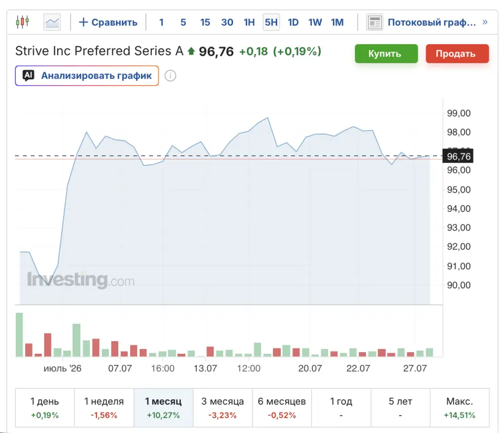
Task: Set interval to 15 minutes
Action: click(x=205, y=22)
